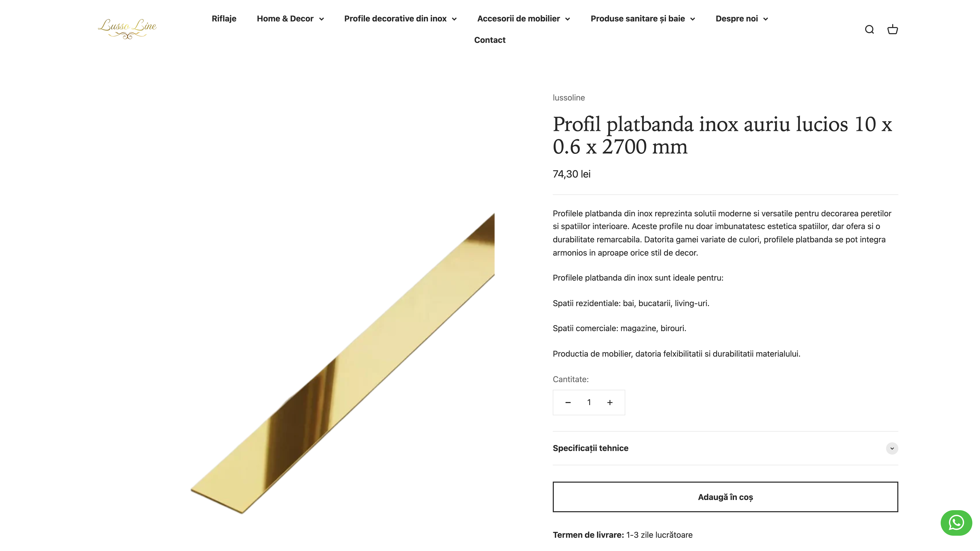Start a WhatsApp chat
The width and height of the screenshot is (980, 551).
pos(956,523)
